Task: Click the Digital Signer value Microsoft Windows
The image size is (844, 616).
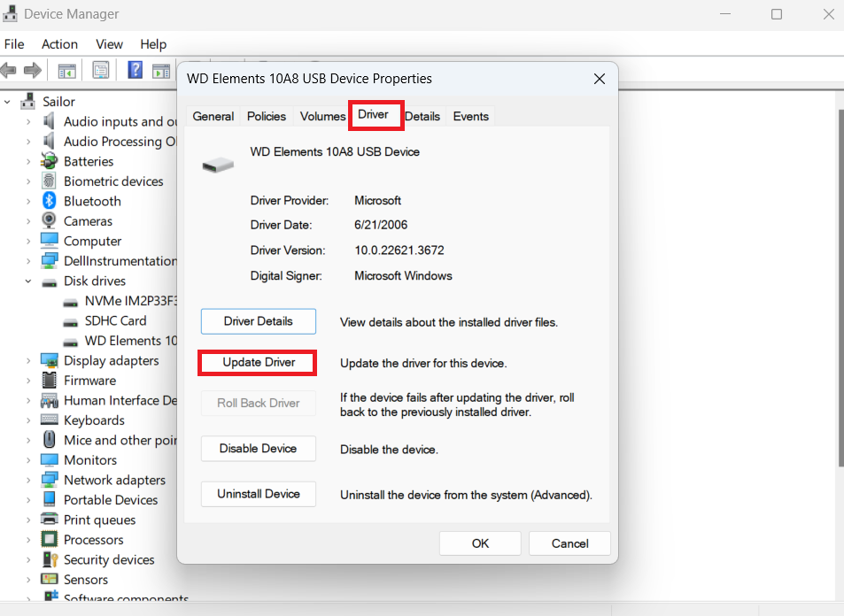Action: coord(403,275)
